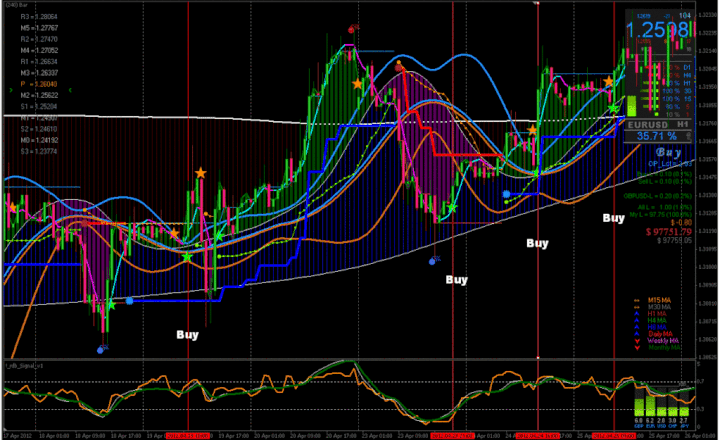Screen dimensions: 720x440
Task: Click the 0.7 level label in indicator pane
Action: (700, 382)
